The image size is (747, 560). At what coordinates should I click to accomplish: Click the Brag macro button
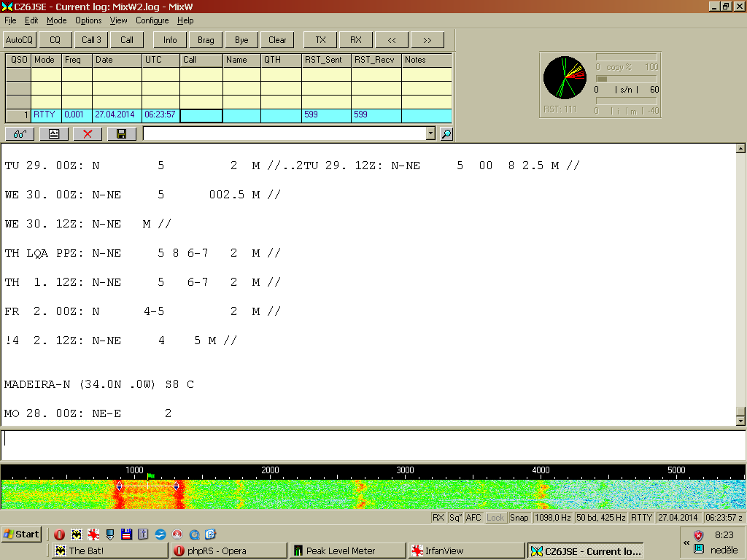coord(206,40)
